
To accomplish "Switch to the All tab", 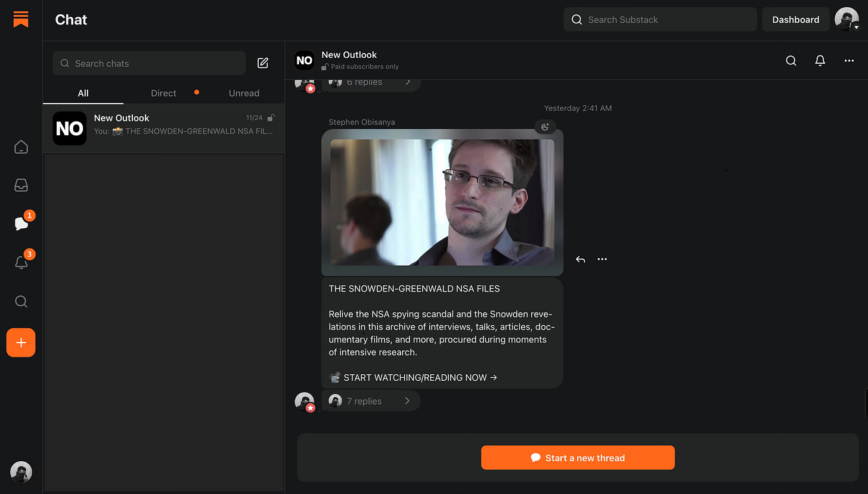I will (x=83, y=93).
